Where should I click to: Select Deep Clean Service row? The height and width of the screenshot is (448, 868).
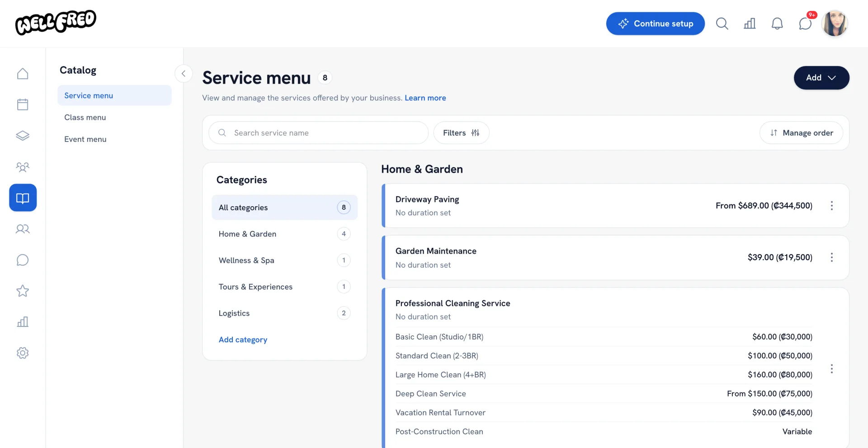604,394
